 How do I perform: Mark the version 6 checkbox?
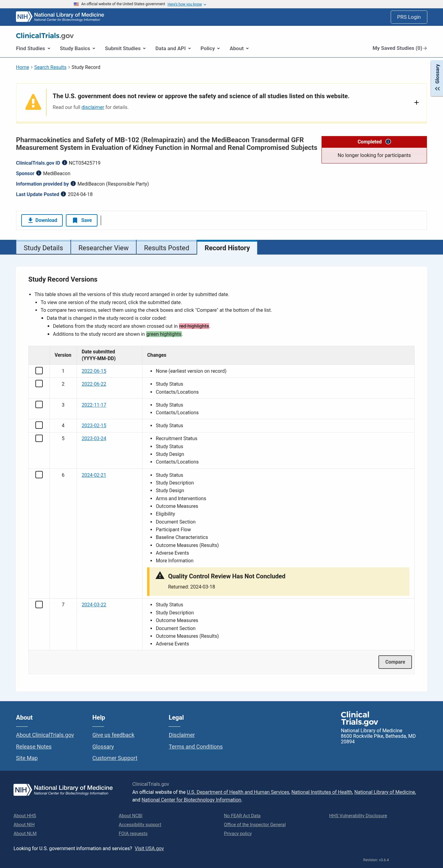[39, 474]
